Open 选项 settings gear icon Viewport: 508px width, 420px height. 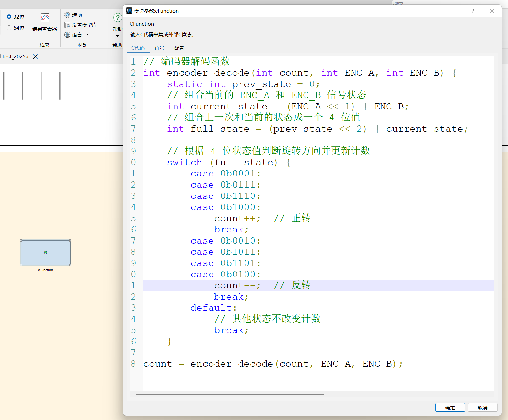pyautogui.click(x=67, y=15)
